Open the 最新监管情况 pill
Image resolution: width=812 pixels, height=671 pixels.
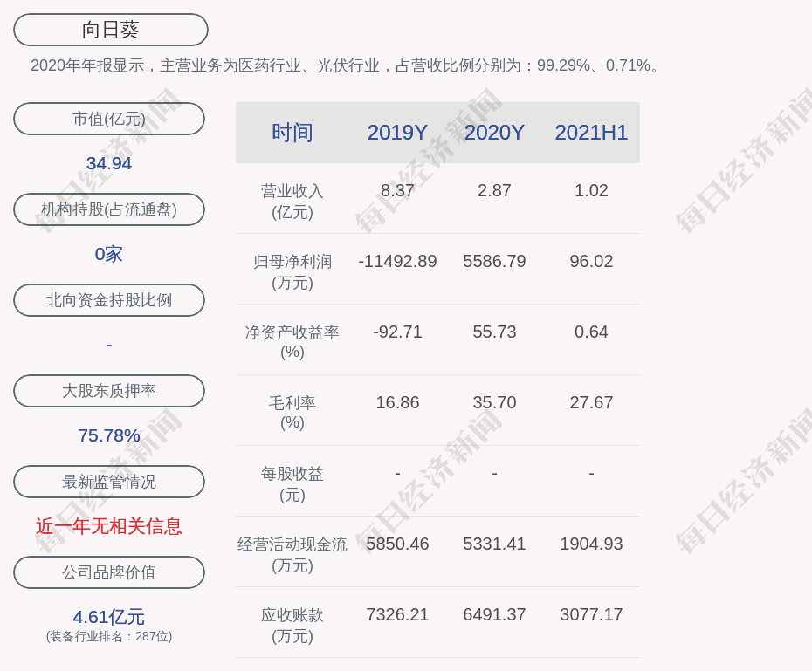click(x=109, y=482)
